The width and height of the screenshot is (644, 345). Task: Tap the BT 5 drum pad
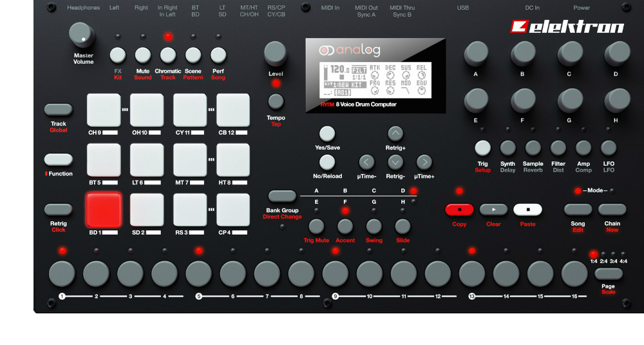pos(104,160)
